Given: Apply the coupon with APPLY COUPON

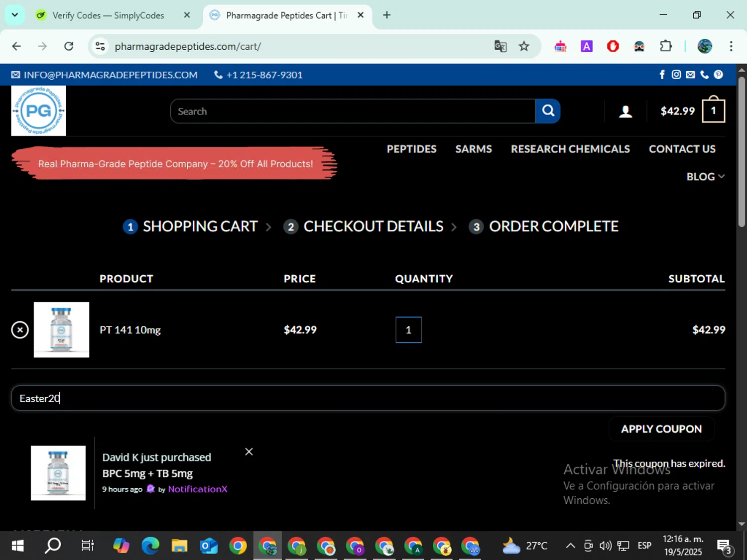Looking at the screenshot, I should tap(661, 429).
